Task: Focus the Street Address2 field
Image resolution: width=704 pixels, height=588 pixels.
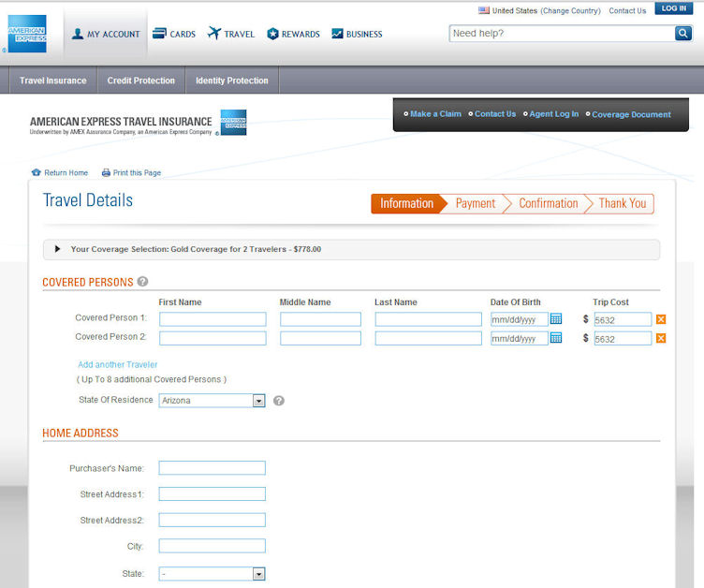Action: tap(212, 521)
